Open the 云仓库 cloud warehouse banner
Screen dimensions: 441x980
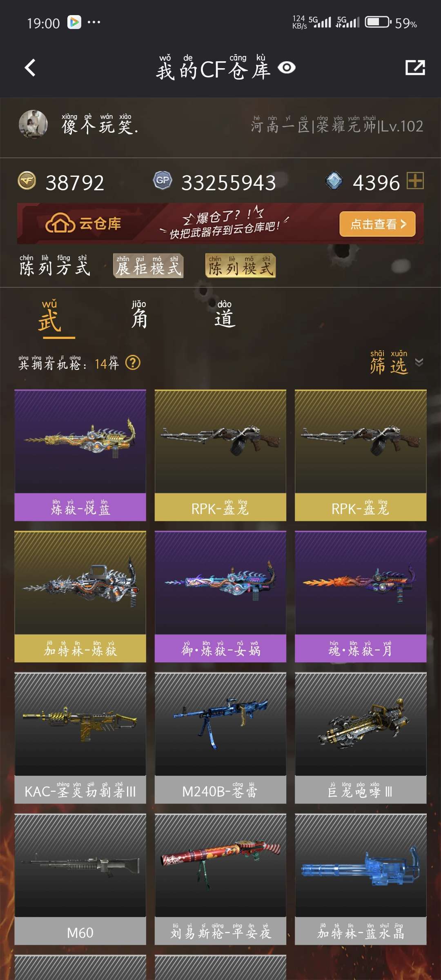tap(220, 224)
